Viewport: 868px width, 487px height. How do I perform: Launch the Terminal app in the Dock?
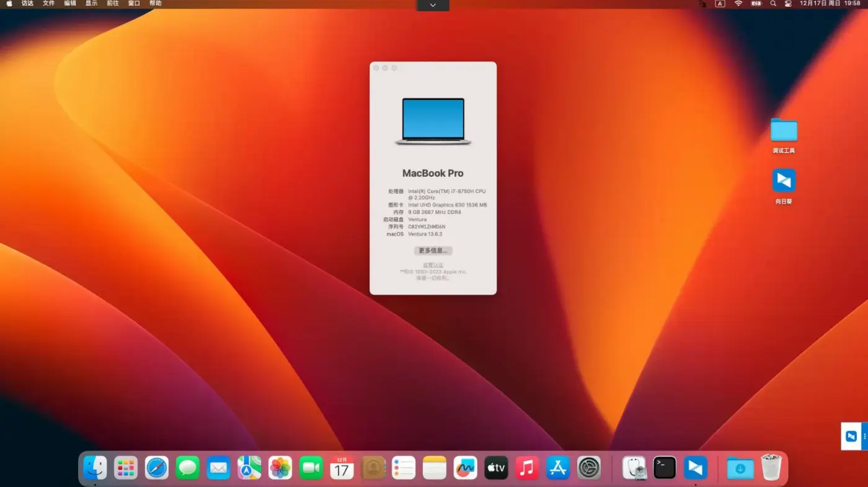(665, 468)
